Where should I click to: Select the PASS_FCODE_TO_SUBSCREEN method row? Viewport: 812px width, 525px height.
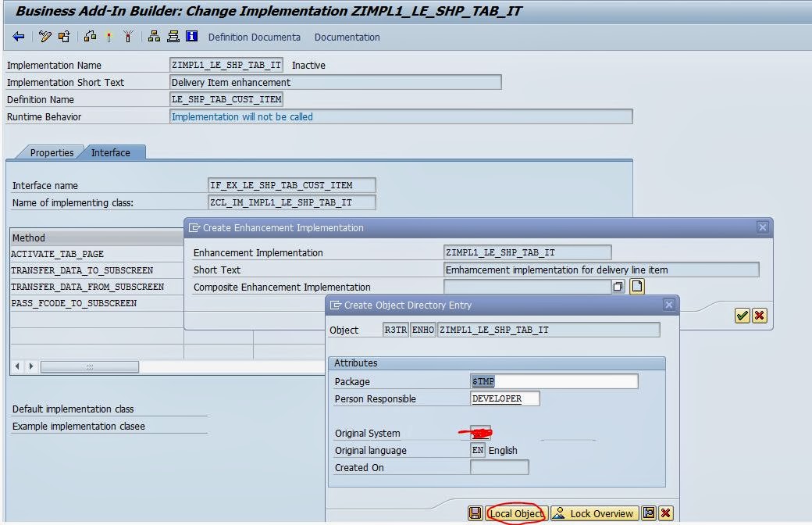96,303
